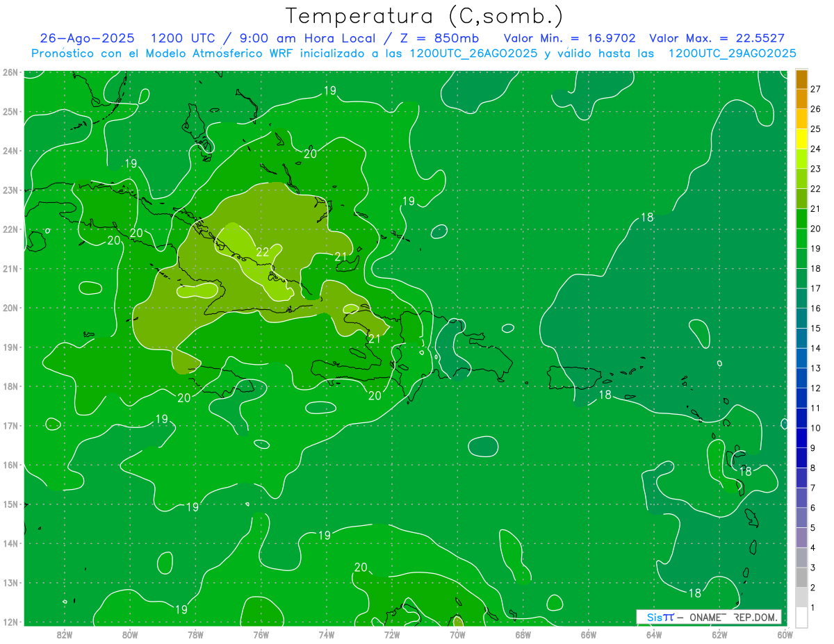The height and width of the screenshot is (644, 834).
Task: Click the '74W' longitude axis label
Action: pyautogui.click(x=326, y=634)
